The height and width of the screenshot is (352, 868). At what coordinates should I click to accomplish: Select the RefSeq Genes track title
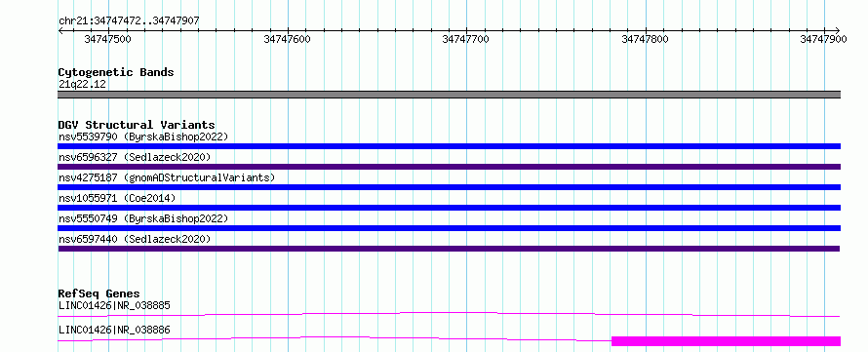(99, 293)
